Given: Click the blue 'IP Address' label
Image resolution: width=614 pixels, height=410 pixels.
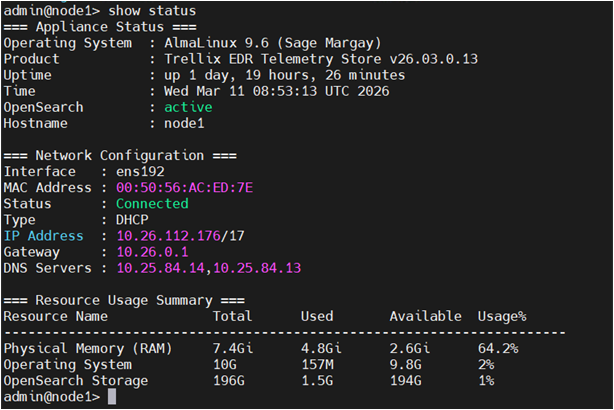Looking at the screenshot, I should 43,236.
